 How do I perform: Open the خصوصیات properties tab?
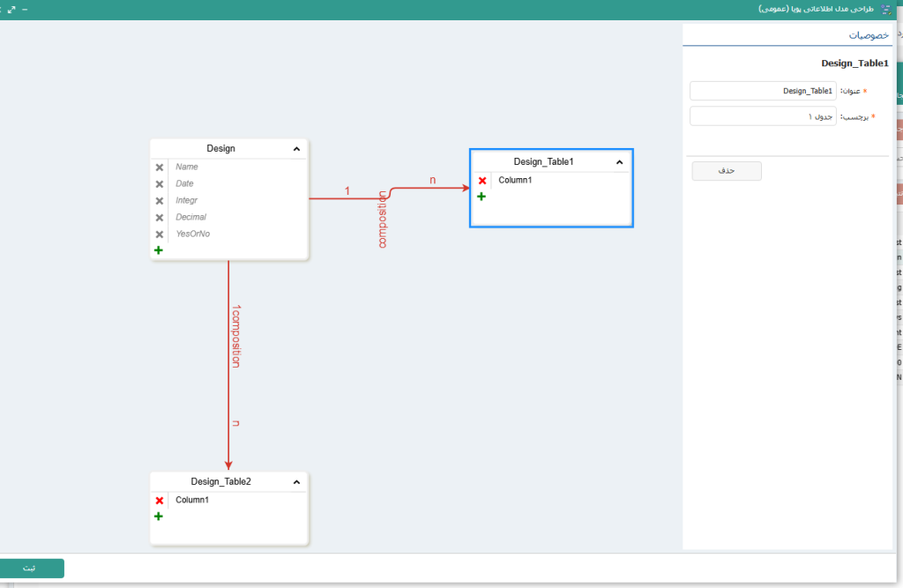(868, 35)
